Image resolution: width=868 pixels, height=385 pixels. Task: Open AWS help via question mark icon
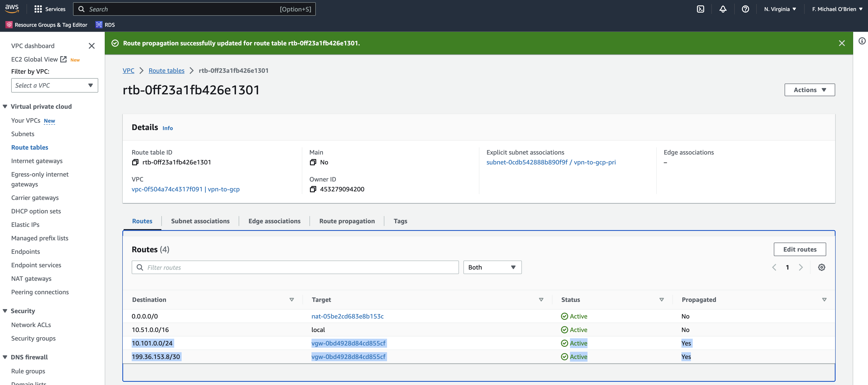coord(745,9)
